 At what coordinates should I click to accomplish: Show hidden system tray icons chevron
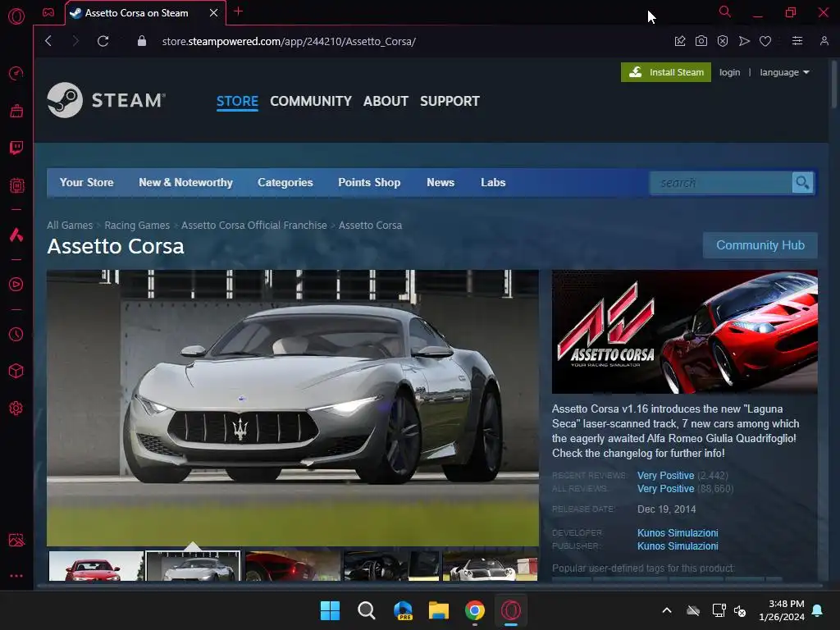(x=667, y=610)
